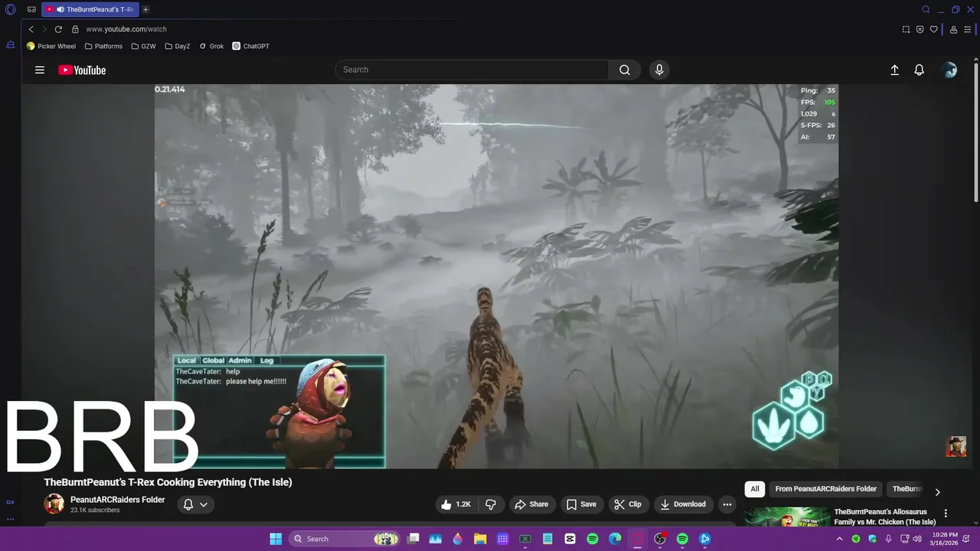Download this video
Screen dimensions: 980x551
pyautogui.click(x=683, y=504)
